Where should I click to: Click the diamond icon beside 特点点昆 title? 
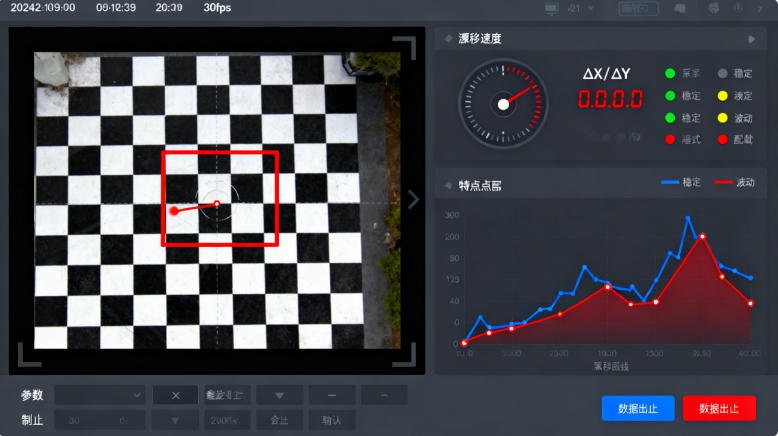coord(447,185)
